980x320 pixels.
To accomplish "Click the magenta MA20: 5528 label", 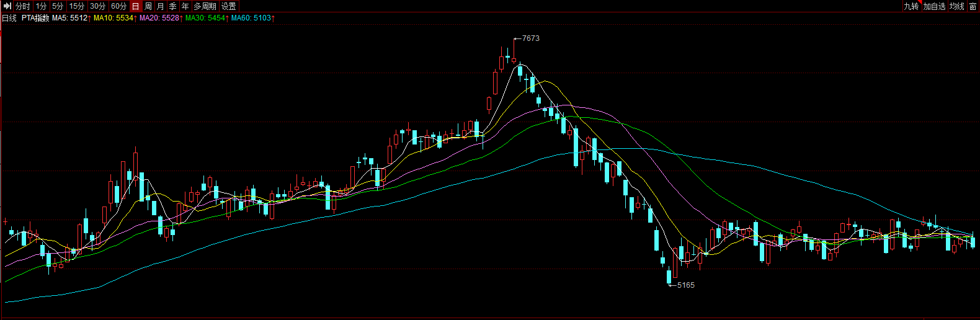I will pos(161,18).
